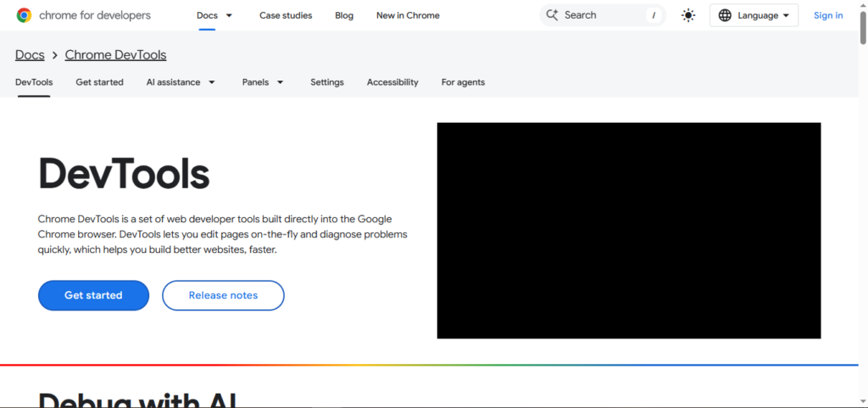The image size is (868, 408).
Task: Select the Get started tab
Action: pos(100,82)
